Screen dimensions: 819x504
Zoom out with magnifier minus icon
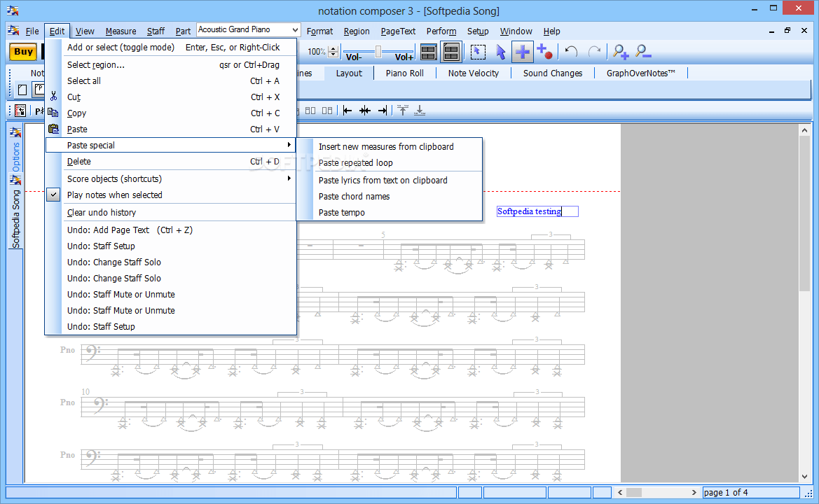(643, 52)
